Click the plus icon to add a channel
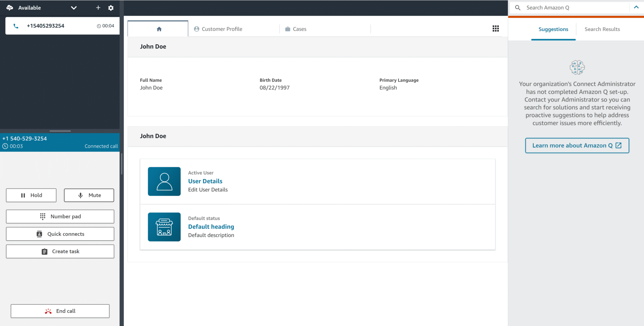The height and width of the screenshot is (326, 644). coord(98,8)
